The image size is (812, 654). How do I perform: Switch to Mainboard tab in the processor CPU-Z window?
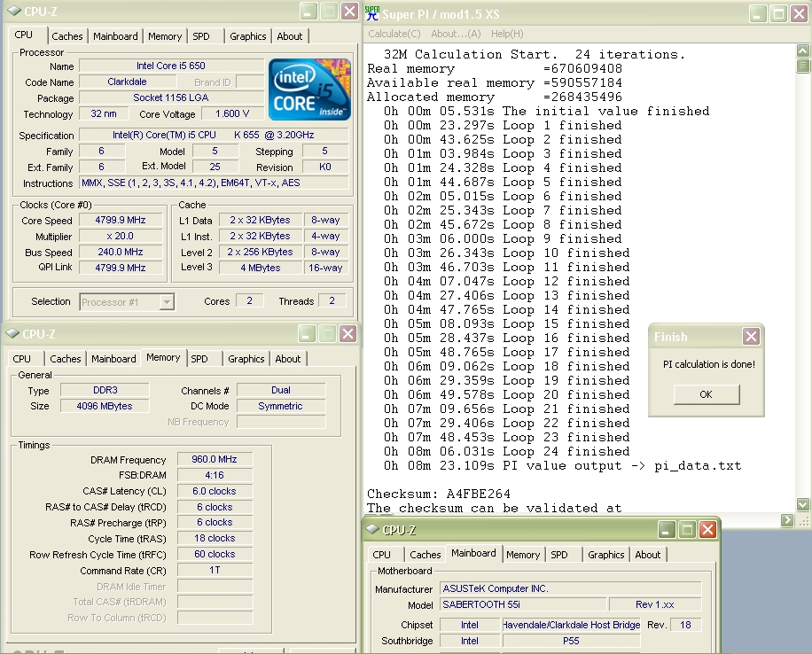pyautogui.click(x=115, y=36)
